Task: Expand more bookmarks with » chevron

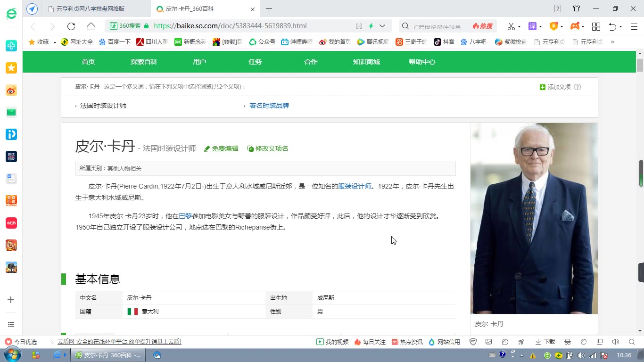Action: click(612, 42)
